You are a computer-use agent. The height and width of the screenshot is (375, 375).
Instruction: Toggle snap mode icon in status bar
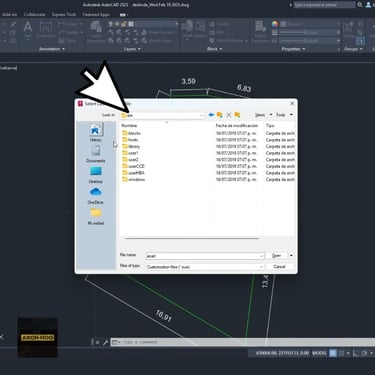tap(341, 353)
